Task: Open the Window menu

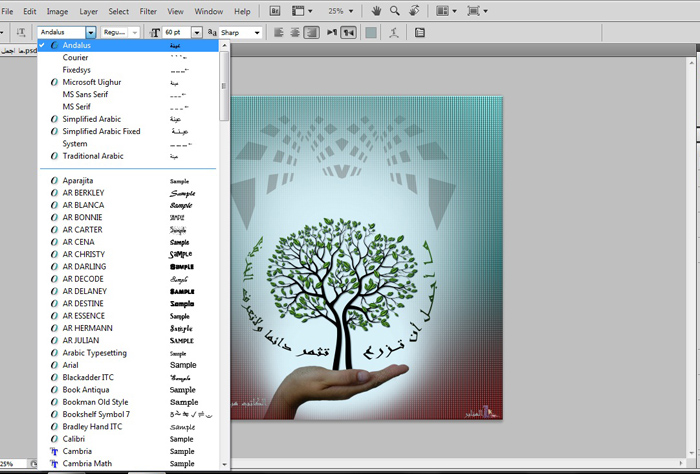Action: coord(208,11)
